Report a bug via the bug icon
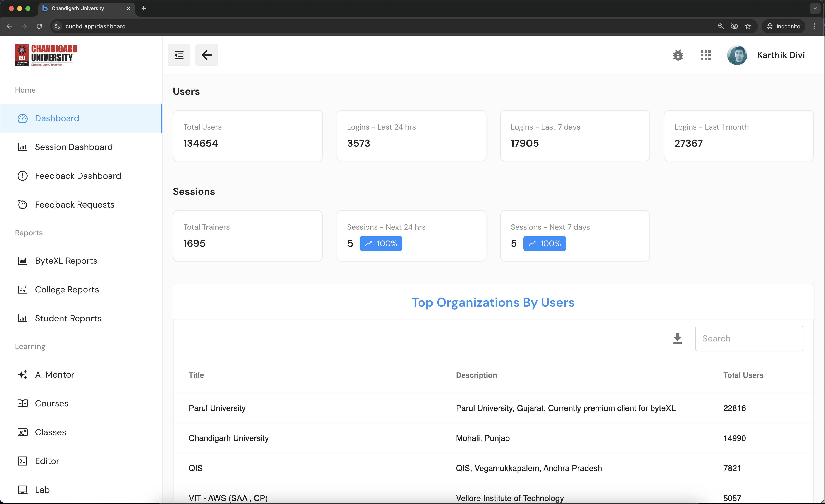 [x=678, y=55]
